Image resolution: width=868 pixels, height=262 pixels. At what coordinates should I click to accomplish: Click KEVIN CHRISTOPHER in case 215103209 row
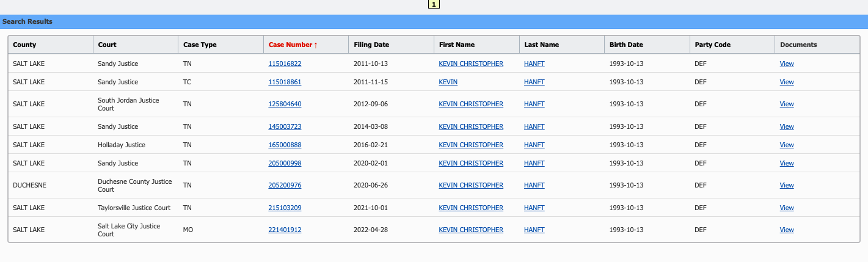pos(471,208)
